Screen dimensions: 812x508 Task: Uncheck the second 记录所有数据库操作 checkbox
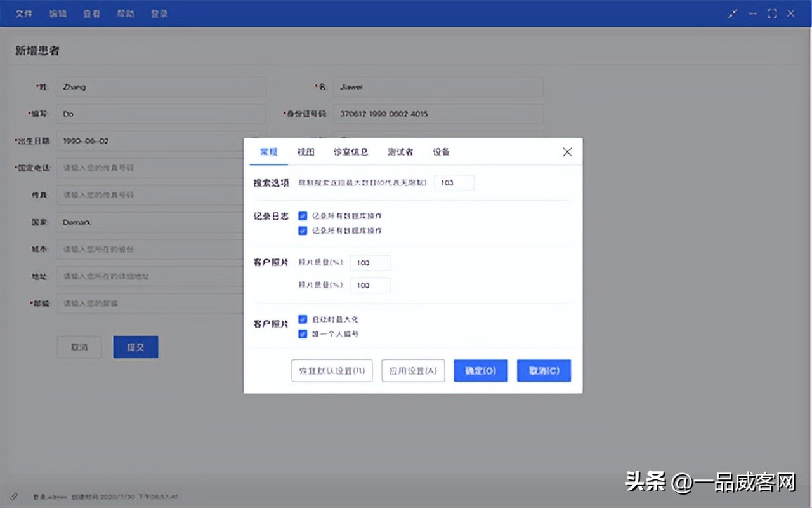[x=303, y=231]
